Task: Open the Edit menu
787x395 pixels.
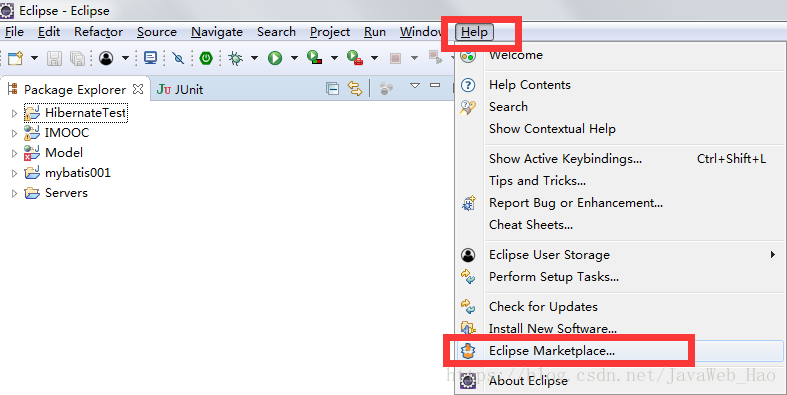Action: [49, 32]
